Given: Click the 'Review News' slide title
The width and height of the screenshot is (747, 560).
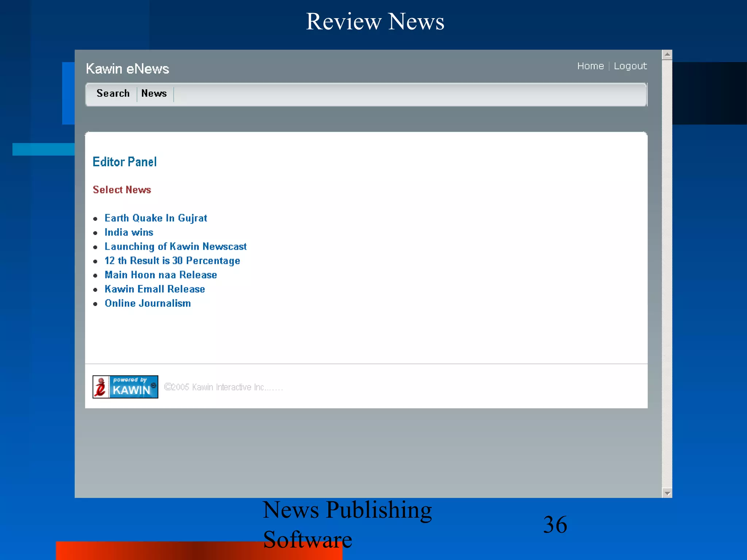Looking at the screenshot, I should pyautogui.click(x=375, y=21).
